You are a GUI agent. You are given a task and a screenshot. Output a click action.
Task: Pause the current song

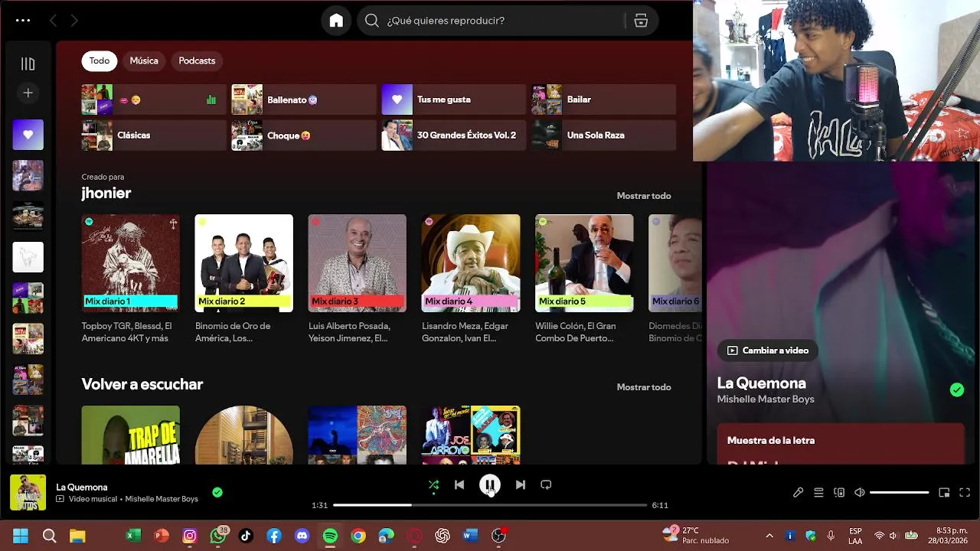pos(490,484)
